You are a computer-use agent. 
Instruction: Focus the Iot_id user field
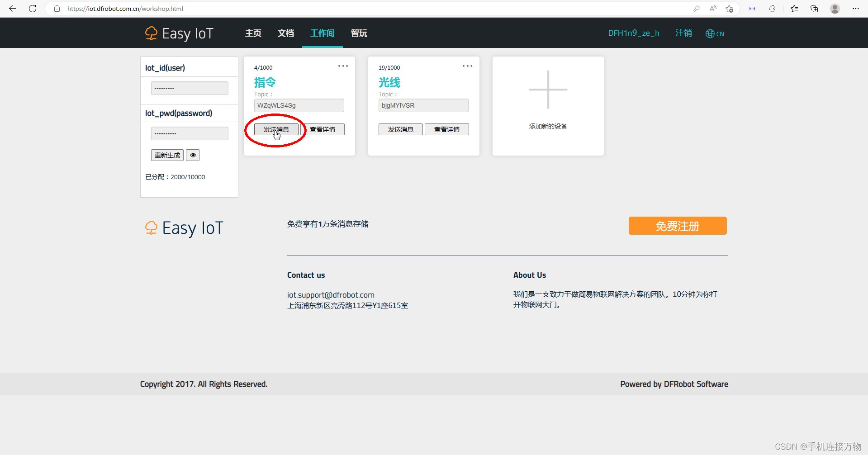pos(190,88)
